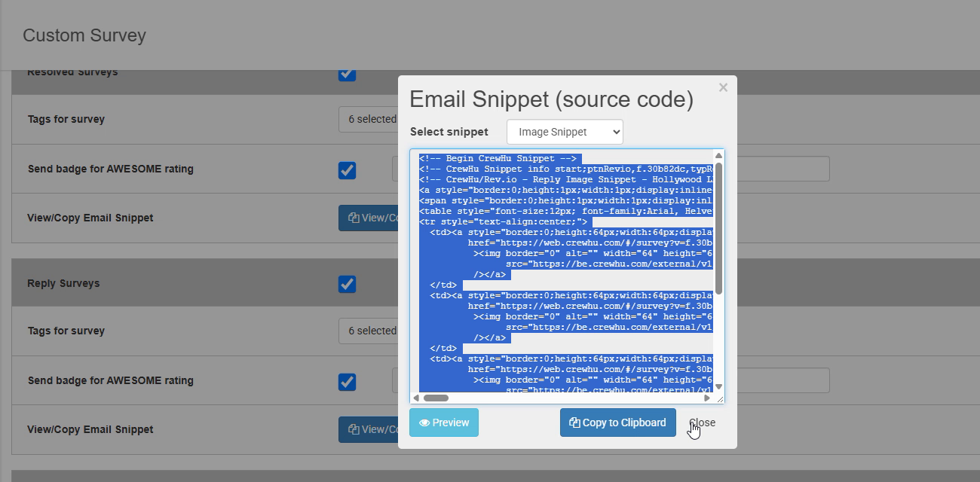Click the 'Reply Image Snippet - Hollywood' code line

coord(565,180)
